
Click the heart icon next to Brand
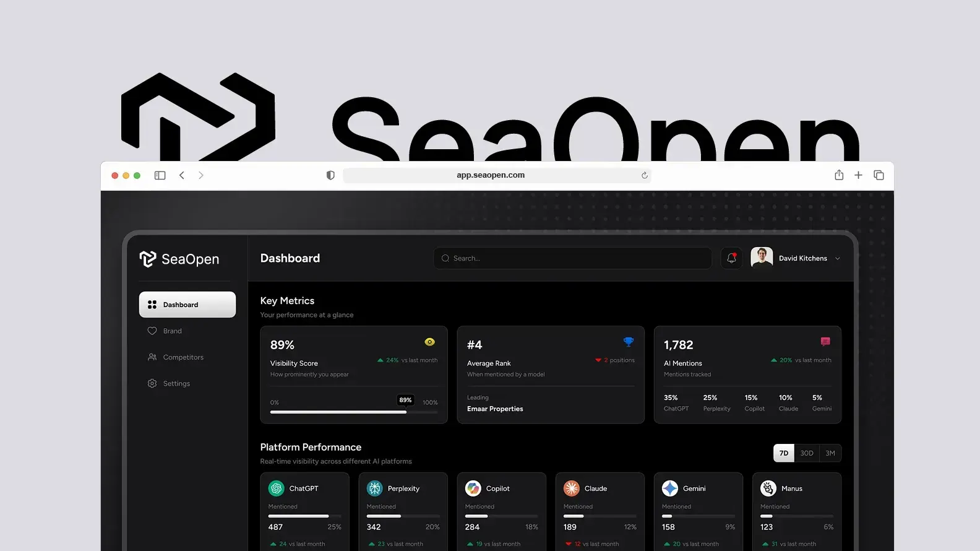point(152,331)
